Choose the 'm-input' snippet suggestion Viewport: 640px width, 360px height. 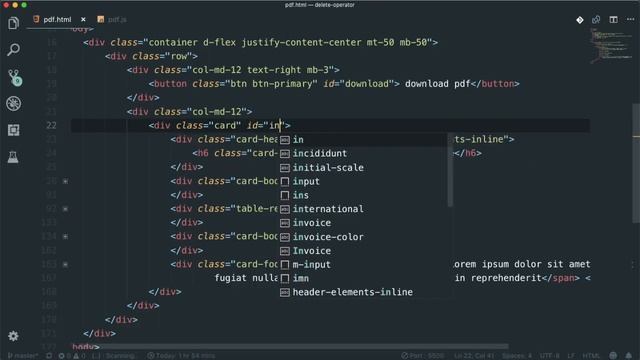click(x=363, y=264)
